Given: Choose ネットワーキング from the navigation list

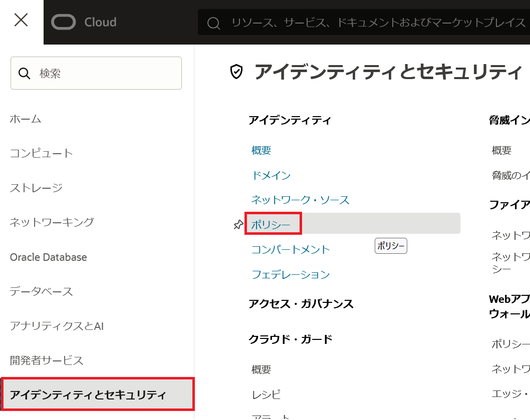Looking at the screenshot, I should click(x=52, y=222).
